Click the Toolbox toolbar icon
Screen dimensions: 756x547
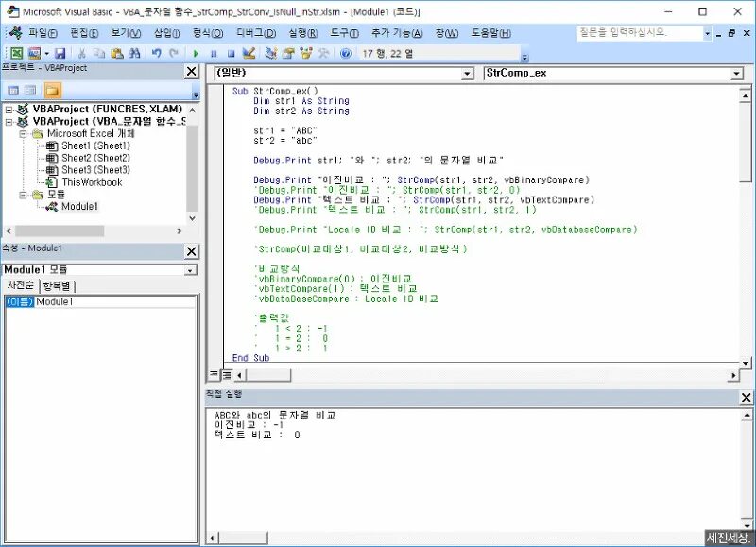click(x=323, y=53)
